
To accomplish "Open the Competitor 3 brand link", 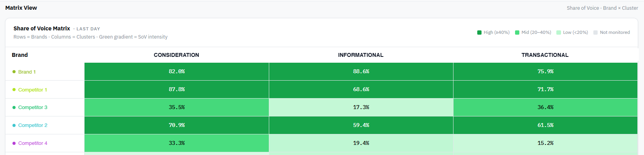I will point(33,107).
